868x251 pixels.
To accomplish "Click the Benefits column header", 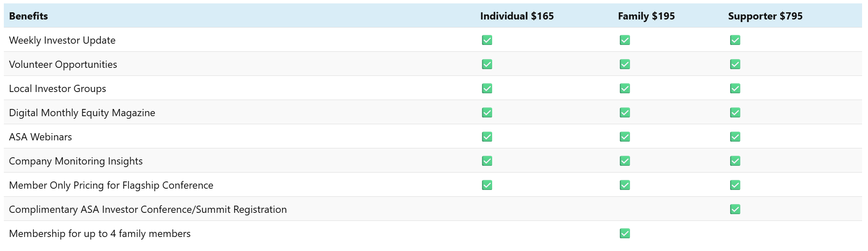I will point(28,16).
